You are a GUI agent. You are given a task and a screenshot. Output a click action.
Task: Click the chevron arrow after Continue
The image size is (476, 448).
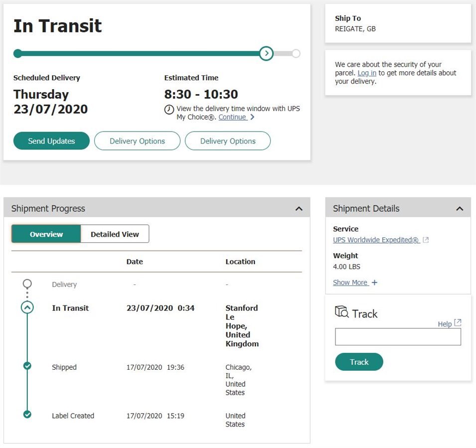[252, 117]
